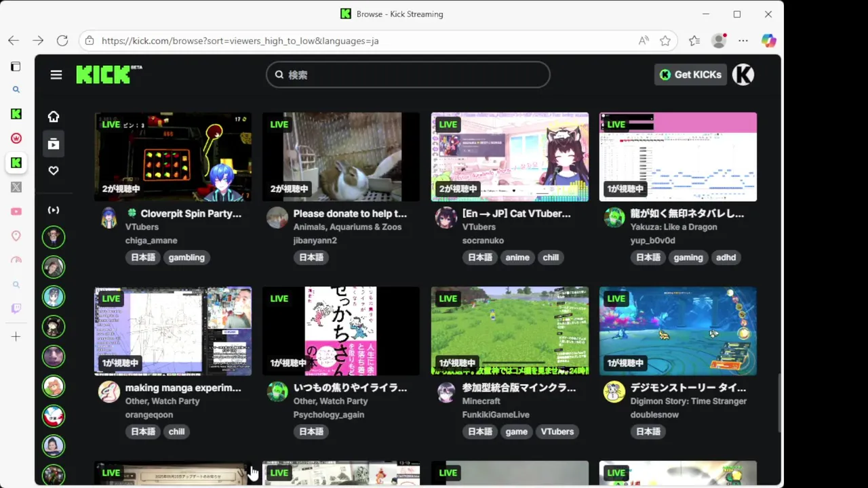The width and height of the screenshot is (868, 488).
Task: Open the socranuko channel link
Action: click(x=483, y=241)
